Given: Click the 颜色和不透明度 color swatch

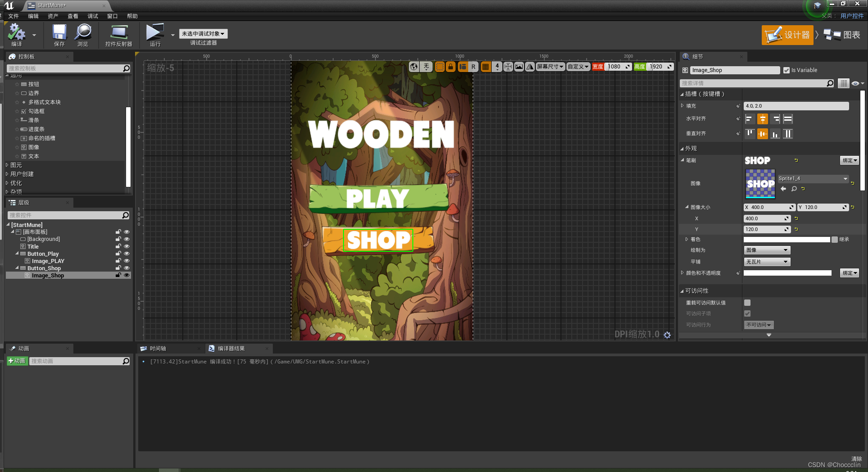Looking at the screenshot, I should click(x=787, y=273).
